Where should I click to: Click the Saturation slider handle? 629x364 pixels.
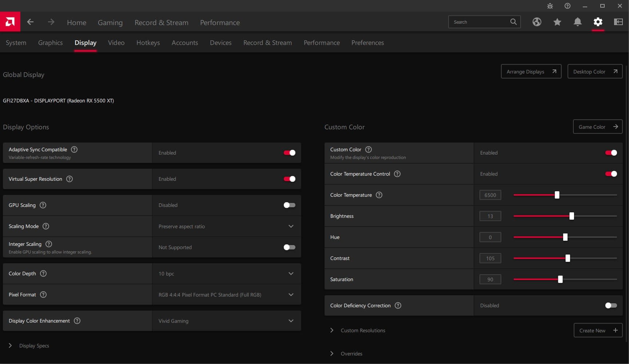coord(561,279)
